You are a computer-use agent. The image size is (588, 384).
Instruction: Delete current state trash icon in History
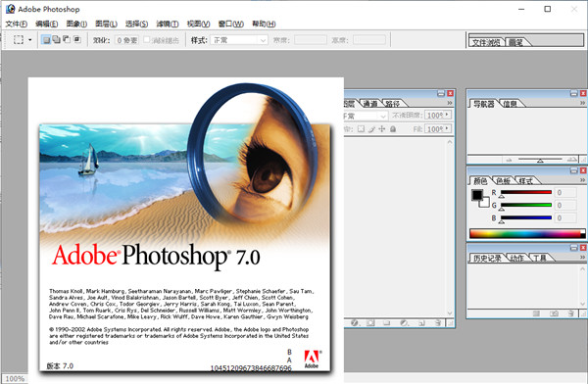pyautogui.click(x=570, y=313)
